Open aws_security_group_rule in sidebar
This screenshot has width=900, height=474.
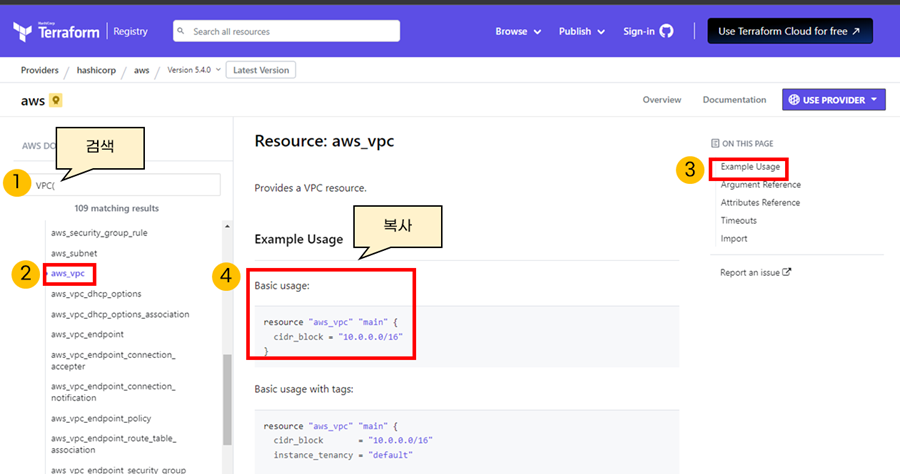[x=99, y=233]
